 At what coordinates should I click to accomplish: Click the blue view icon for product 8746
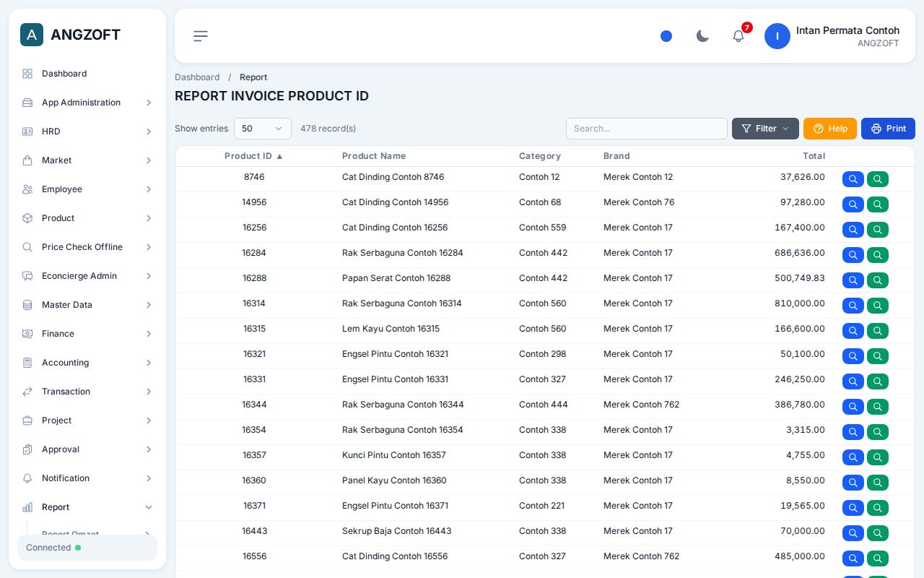point(853,179)
